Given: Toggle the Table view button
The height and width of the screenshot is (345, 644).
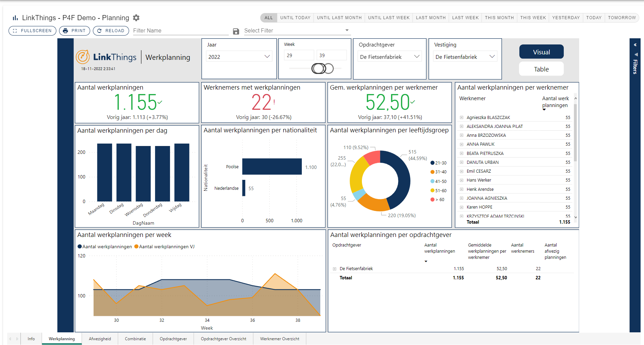Looking at the screenshot, I should coord(541,69).
